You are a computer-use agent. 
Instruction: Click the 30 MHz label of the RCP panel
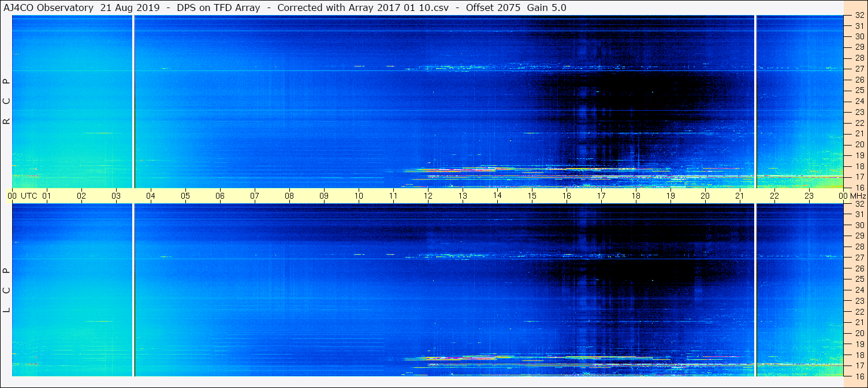859,36
